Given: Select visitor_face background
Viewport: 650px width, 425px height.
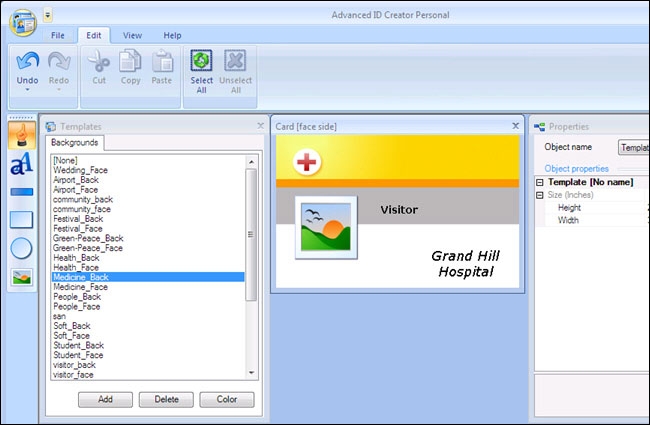Looking at the screenshot, I should point(148,375).
